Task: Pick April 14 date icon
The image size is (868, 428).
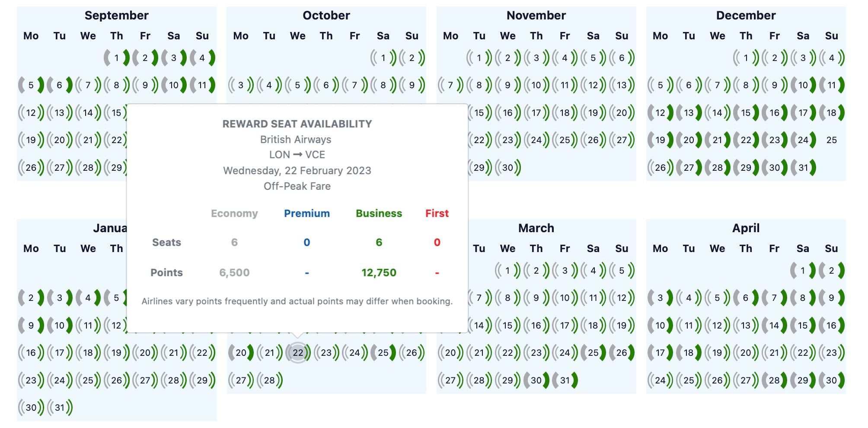Action: pyautogui.click(x=774, y=325)
